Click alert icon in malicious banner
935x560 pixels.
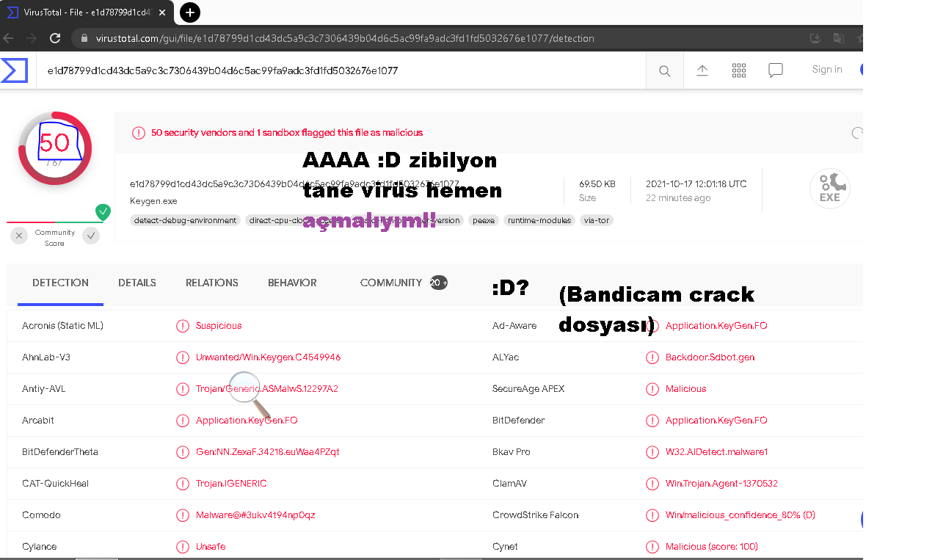pyautogui.click(x=138, y=133)
